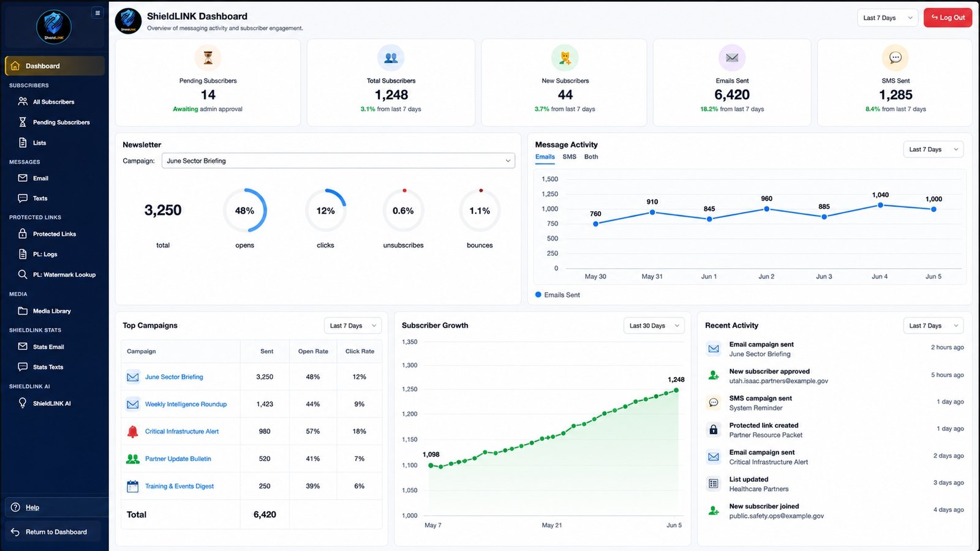Screen dimensions: 980x551
Task: Open the Weekly Intelligence Roundup campaign link
Action: [186, 405]
